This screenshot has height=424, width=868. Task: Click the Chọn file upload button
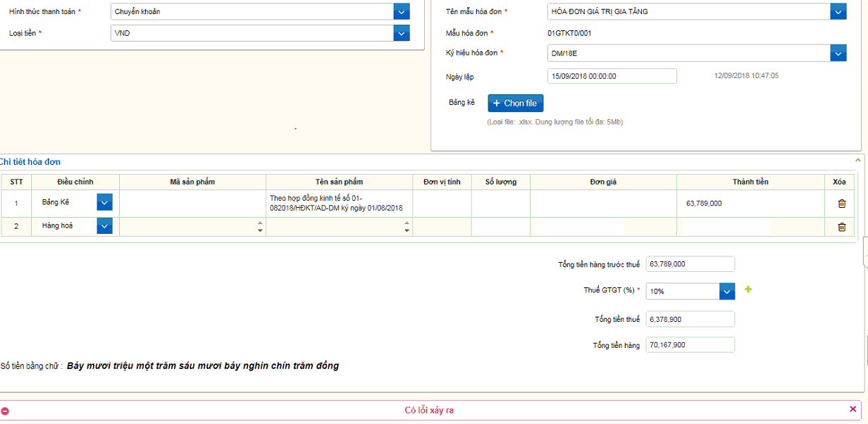pos(516,104)
